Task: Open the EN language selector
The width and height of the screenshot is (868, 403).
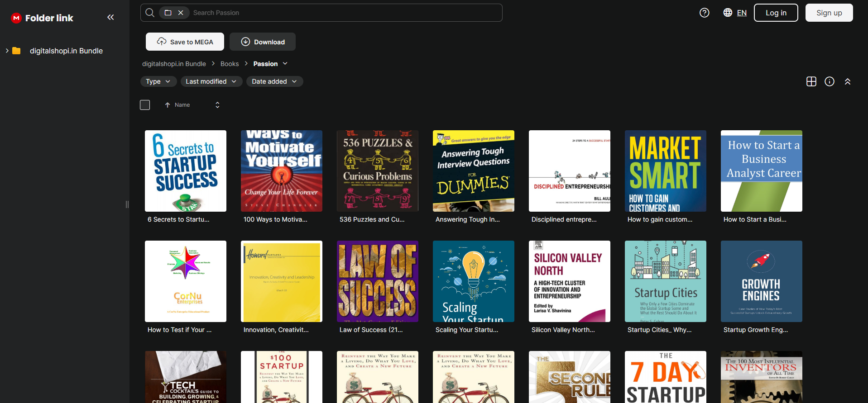Action: point(742,13)
